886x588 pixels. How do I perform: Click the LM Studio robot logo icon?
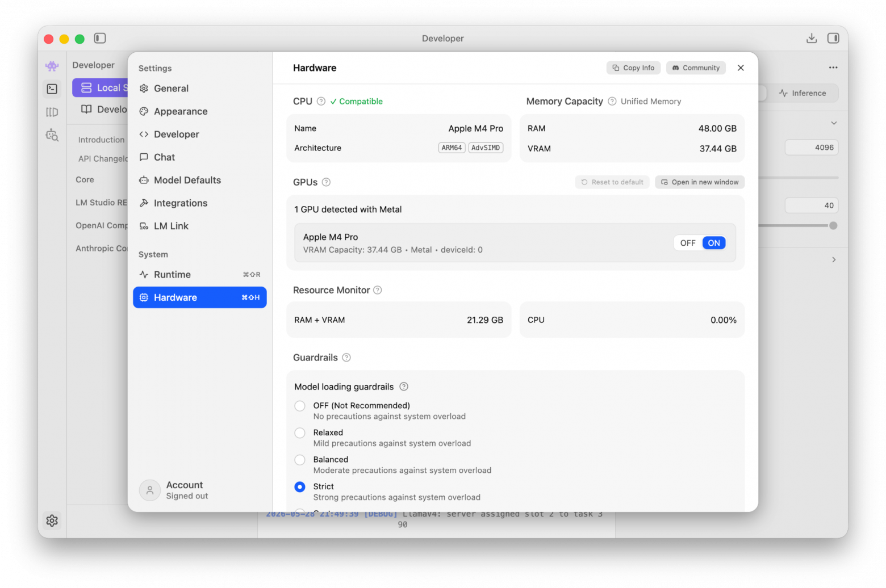click(52, 66)
